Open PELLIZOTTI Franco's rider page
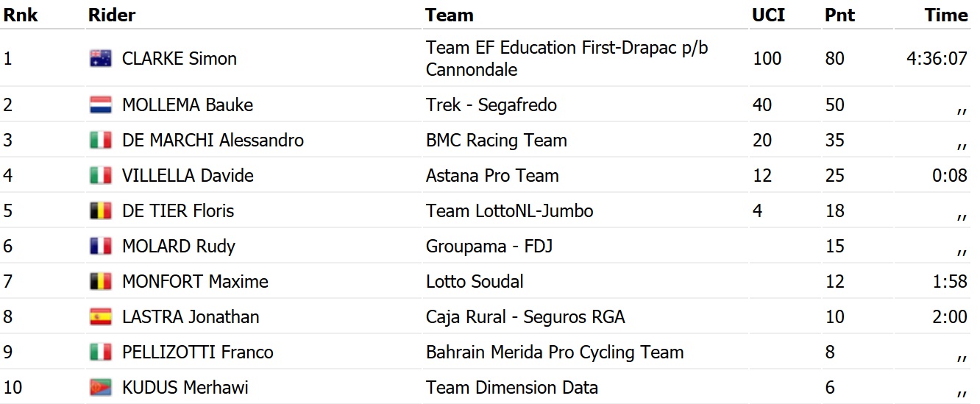980x404 pixels. coord(197,352)
